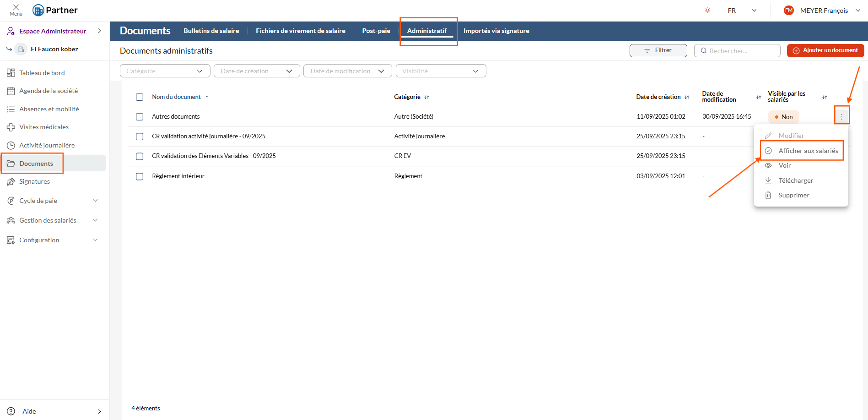Switch to the Bulletins de salaire tab

pyautogui.click(x=211, y=31)
